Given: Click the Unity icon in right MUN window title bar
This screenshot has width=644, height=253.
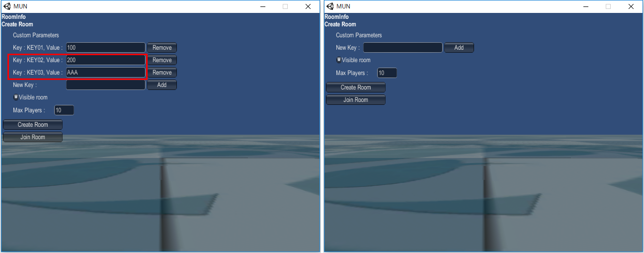Looking at the screenshot, I should pos(330,6).
